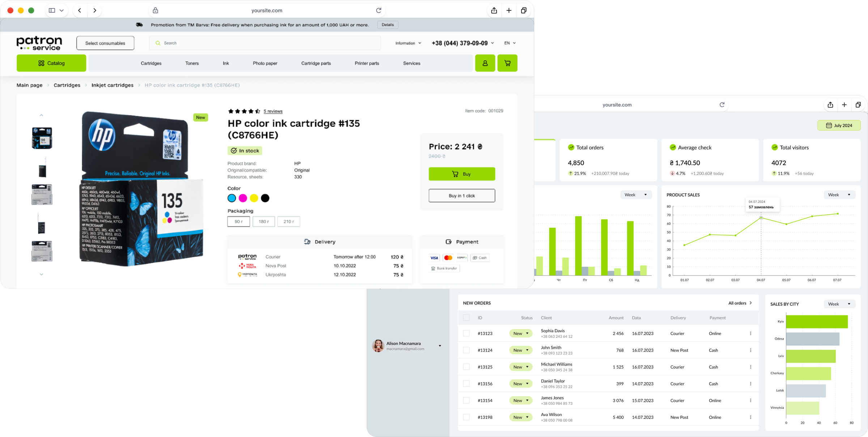Select the magenta color swatch

click(x=243, y=198)
